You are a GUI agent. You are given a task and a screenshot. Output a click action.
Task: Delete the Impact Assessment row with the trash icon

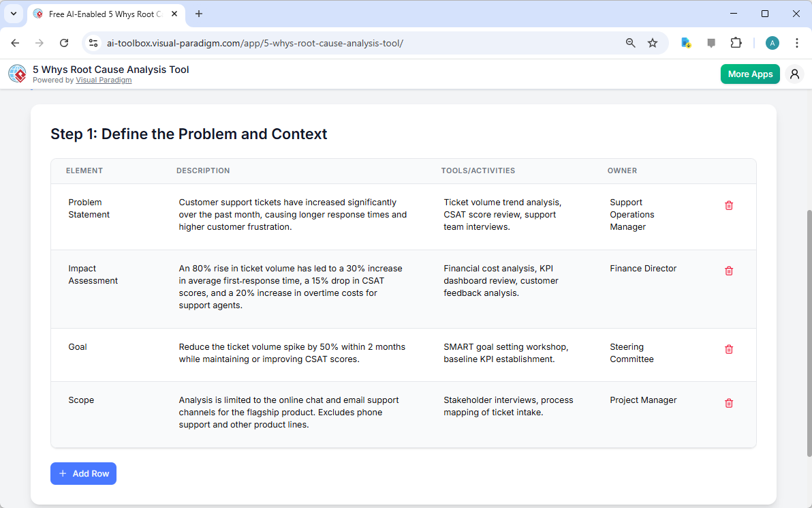pos(728,271)
